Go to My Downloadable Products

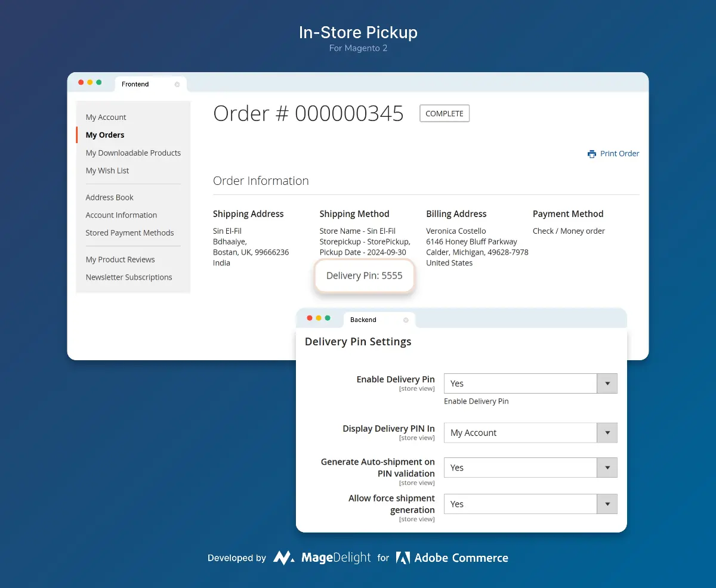click(x=133, y=153)
